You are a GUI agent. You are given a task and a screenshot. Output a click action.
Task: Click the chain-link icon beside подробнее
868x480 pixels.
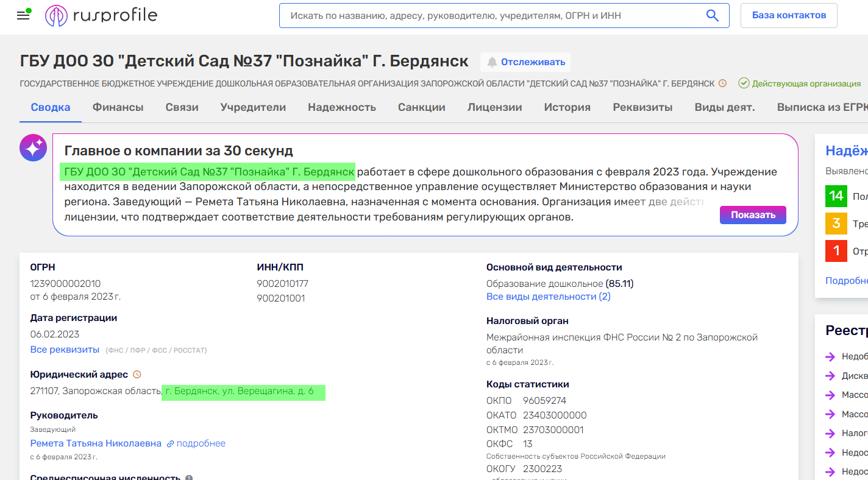169,443
